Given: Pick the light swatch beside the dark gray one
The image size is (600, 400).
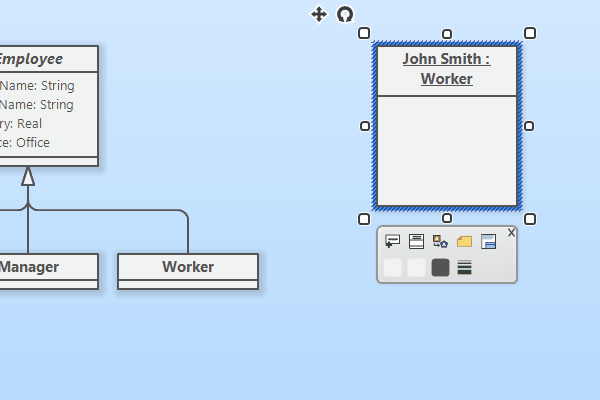Looking at the screenshot, I should tap(416, 267).
